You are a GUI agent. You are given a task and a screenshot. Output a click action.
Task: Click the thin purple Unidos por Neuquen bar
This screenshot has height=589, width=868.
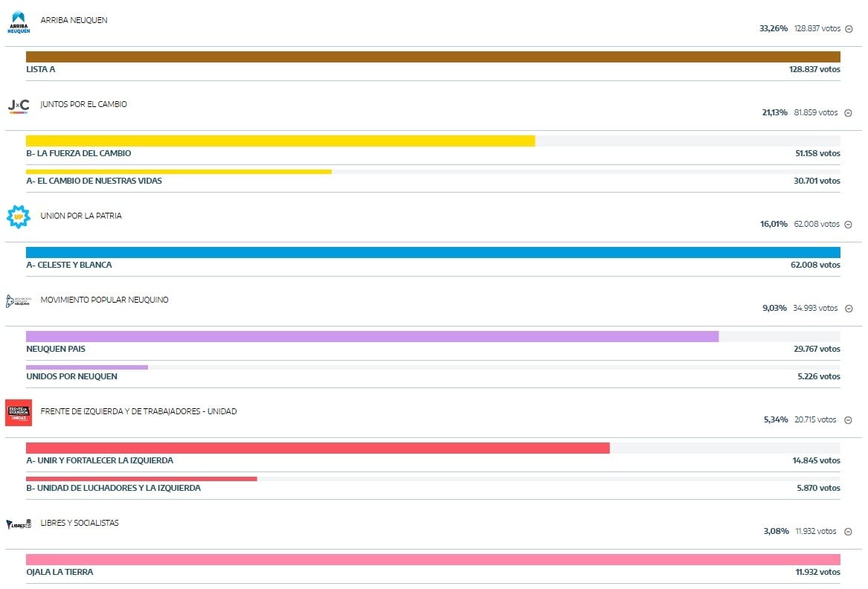click(x=87, y=367)
